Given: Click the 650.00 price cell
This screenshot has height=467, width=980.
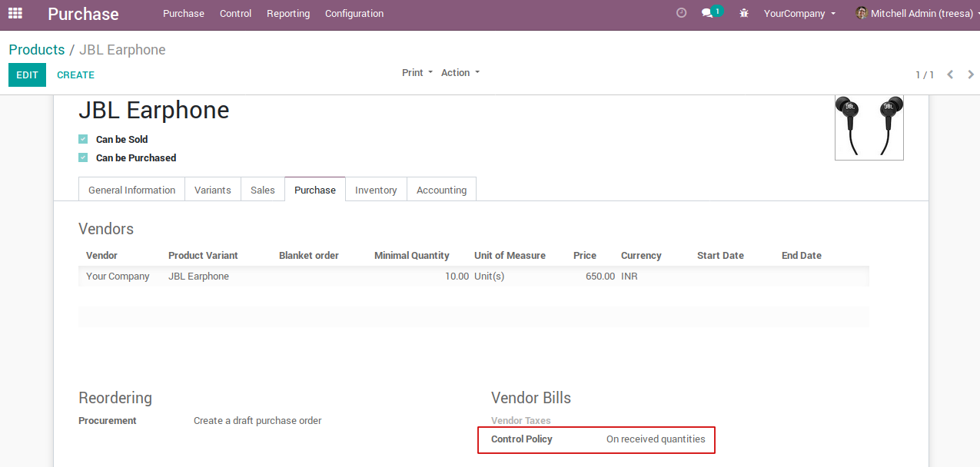Looking at the screenshot, I should (600, 277).
